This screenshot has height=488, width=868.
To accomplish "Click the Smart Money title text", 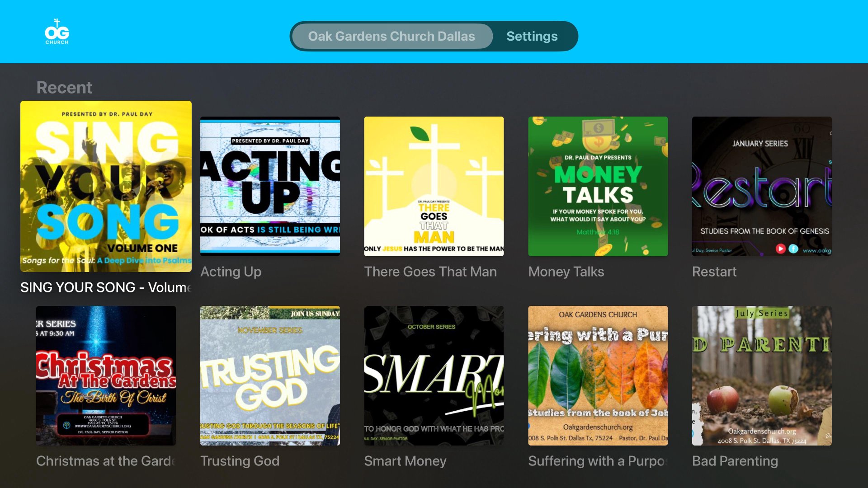I will point(406,461).
